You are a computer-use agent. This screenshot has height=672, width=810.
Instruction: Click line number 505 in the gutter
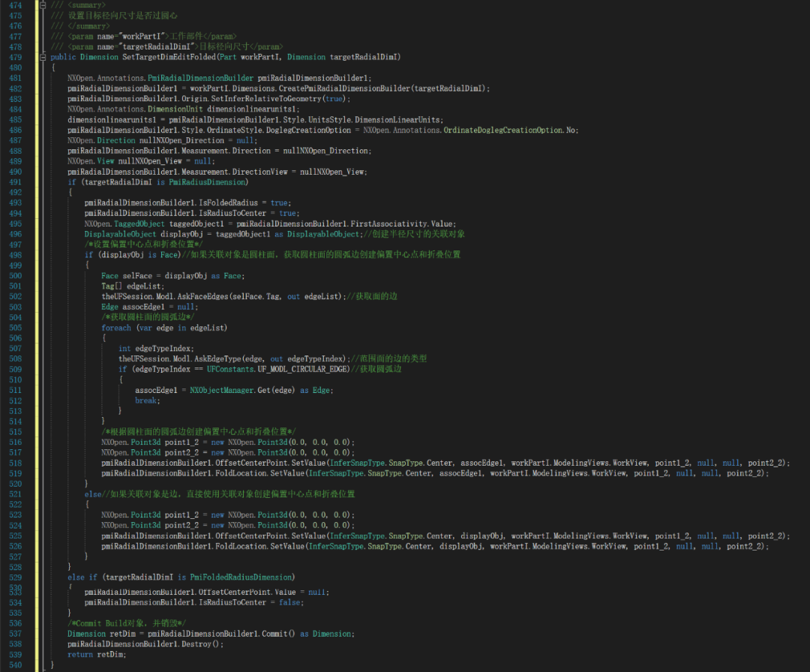click(x=16, y=328)
